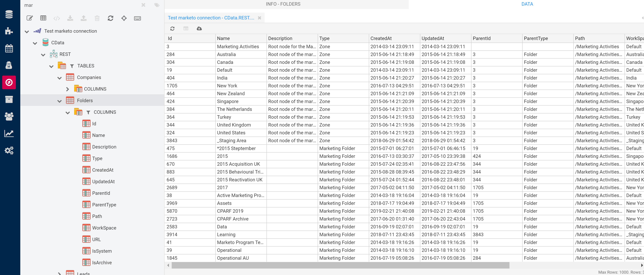Screen dimensions: 644x275
Task: Click the tag icon beside search box
Action: (x=157, y=5)
